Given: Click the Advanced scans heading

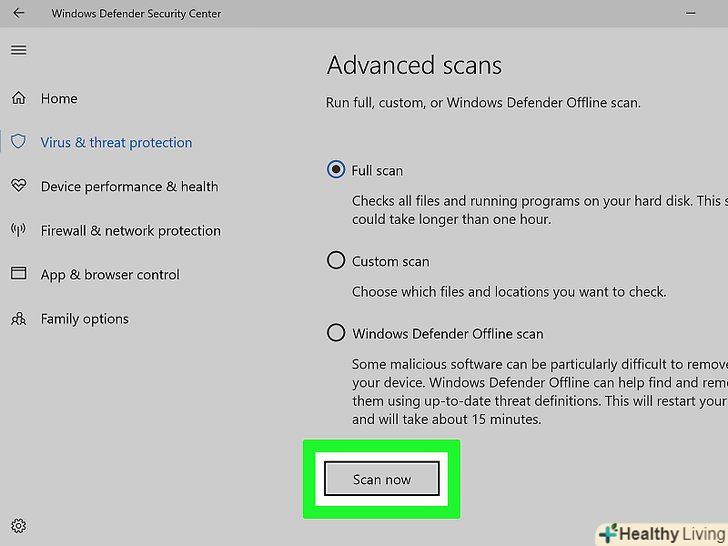Looking at the screenshot, I should point(414,65).
